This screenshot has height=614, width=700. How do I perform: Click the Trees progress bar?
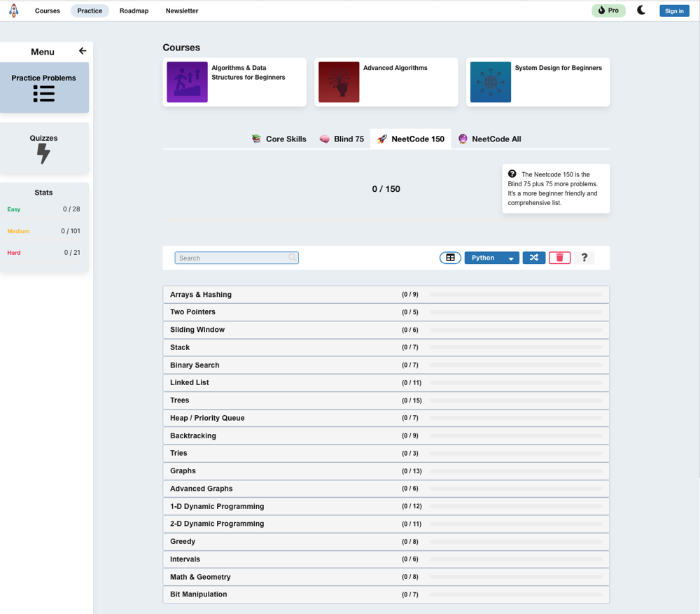[x=516, y=400]
